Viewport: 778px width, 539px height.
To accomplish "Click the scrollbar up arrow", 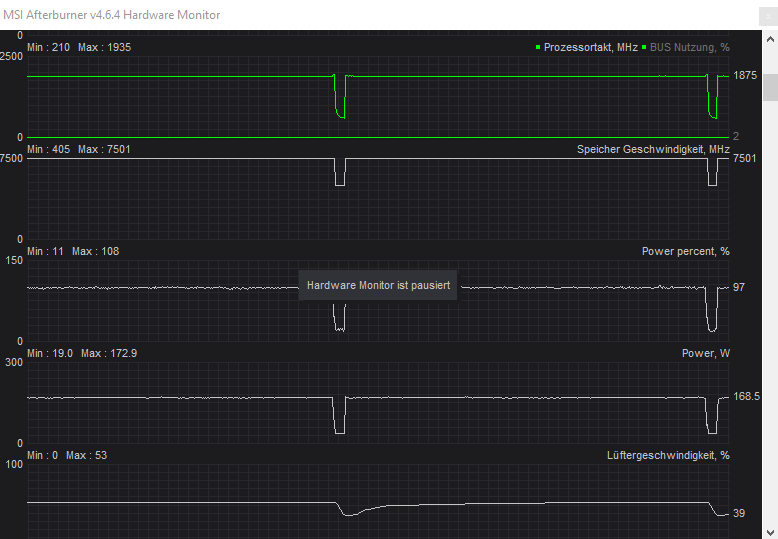I will click(770, 39).
